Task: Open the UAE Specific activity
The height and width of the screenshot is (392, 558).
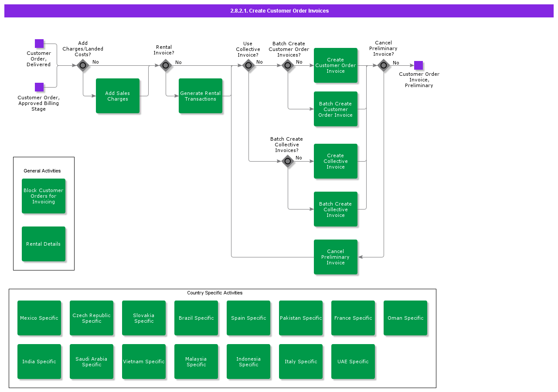Action: click(353, 362)
